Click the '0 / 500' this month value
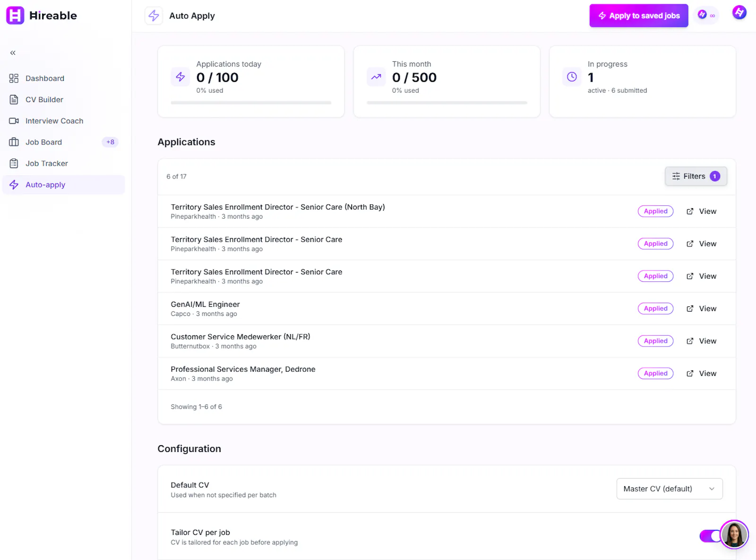756x560 pixels. pos(414,77)
